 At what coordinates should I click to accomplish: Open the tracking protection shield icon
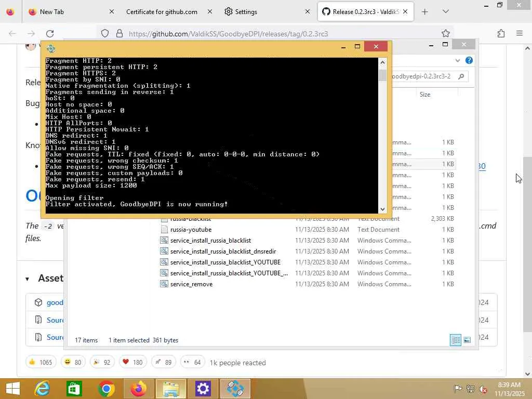(105, 33)
